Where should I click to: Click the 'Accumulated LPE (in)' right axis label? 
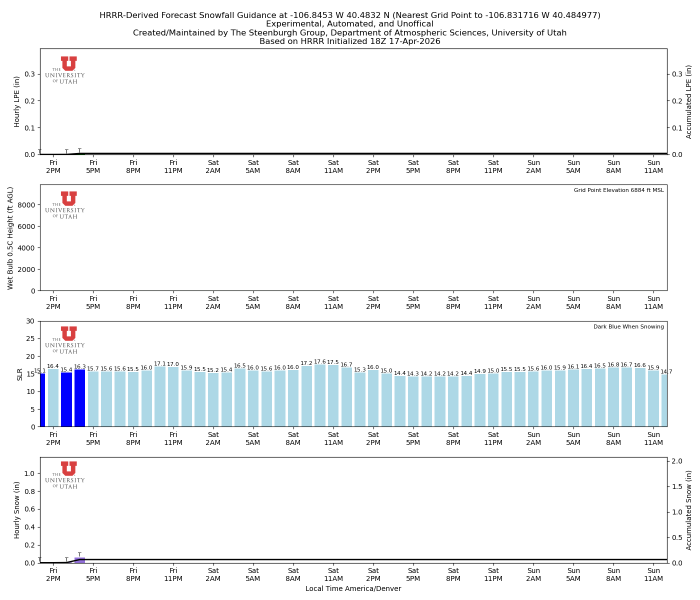point(689,101)
